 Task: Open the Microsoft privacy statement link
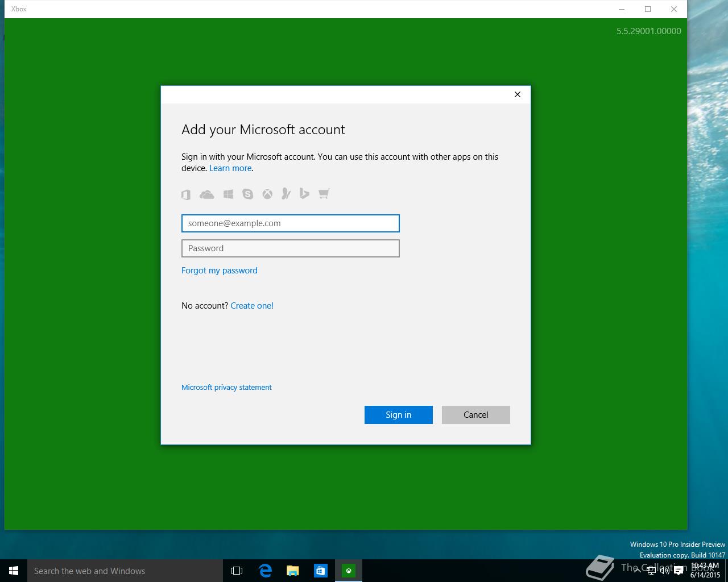[x=226, y=388]
